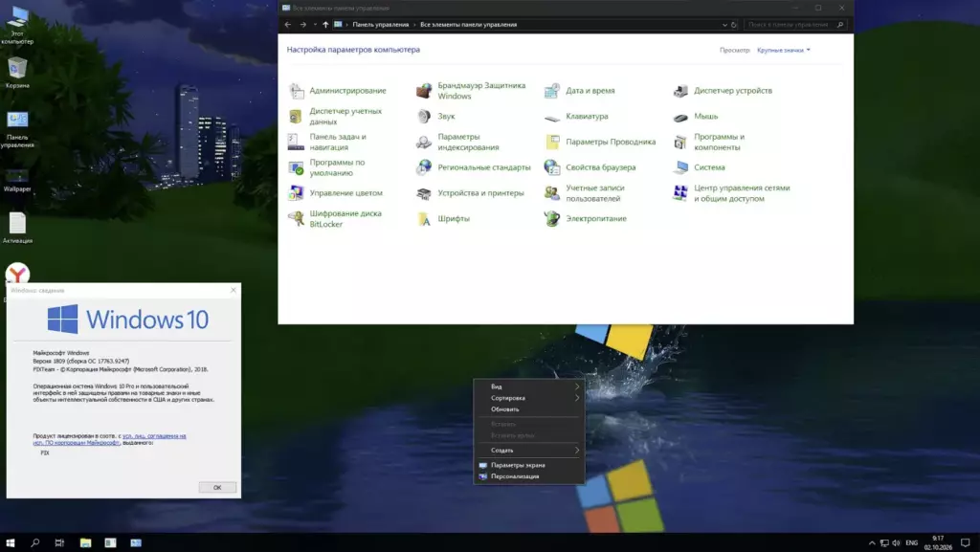This screenshot has height=552, width=980.
Task: Open the Клавиатура icon
Action: click(x=552, y=116)
